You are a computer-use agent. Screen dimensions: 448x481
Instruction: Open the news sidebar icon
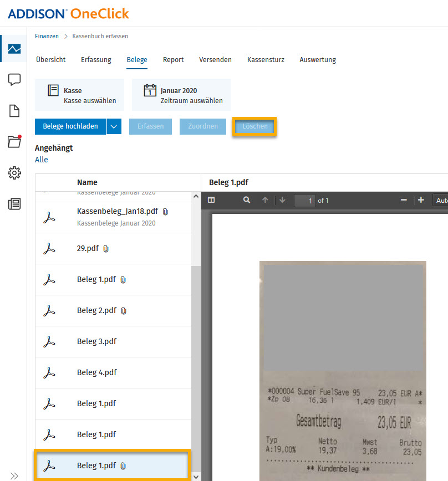click(x=14, y=204)
